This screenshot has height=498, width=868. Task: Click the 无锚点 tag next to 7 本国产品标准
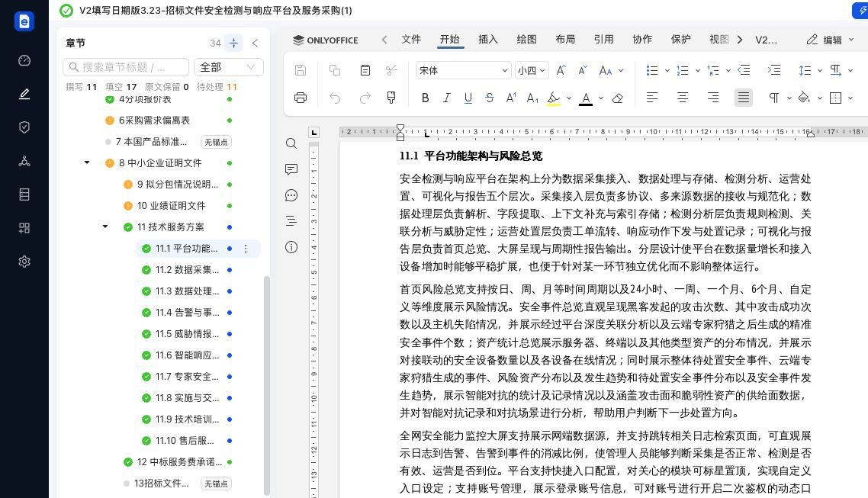point(216,142)
